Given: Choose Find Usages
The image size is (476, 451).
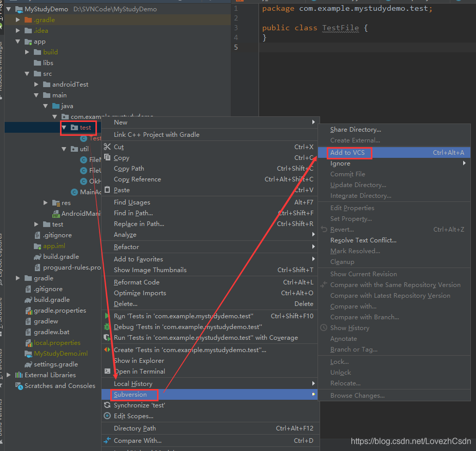Looking at the screenshot, I should click(210, 202).
